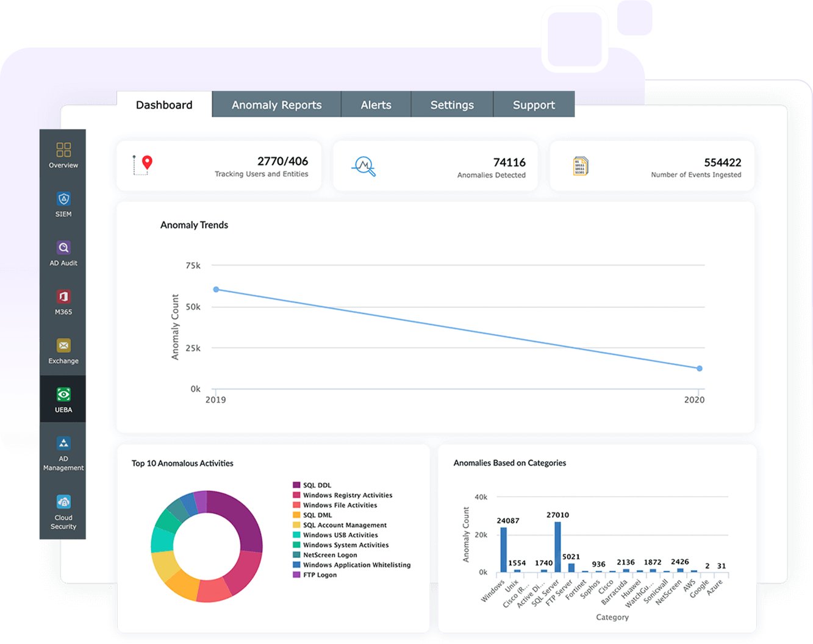Open the Alerts tab
813x644 pixels.
(376, 105)
